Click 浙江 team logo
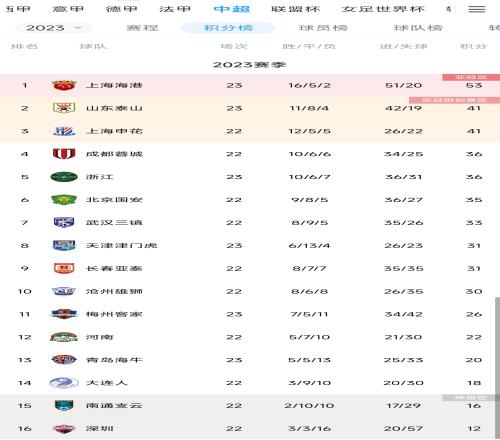The image size is (500, 440). pyautogui.click(x=64, y=177)
